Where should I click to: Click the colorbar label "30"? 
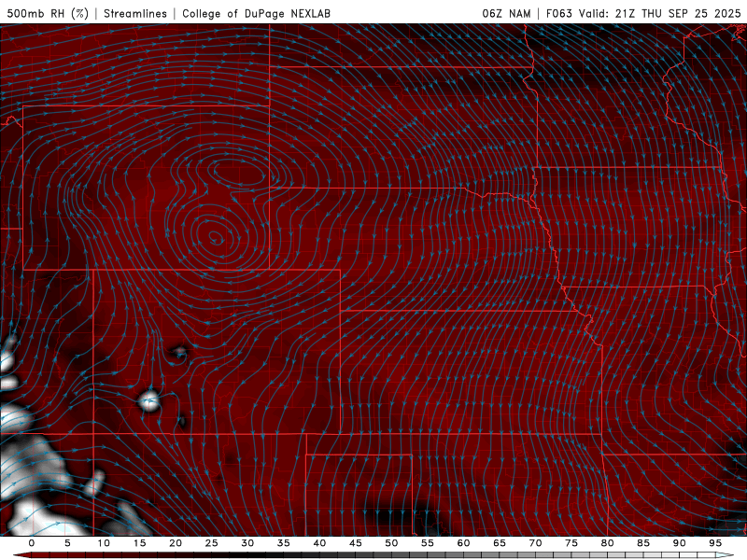[247, 543]
